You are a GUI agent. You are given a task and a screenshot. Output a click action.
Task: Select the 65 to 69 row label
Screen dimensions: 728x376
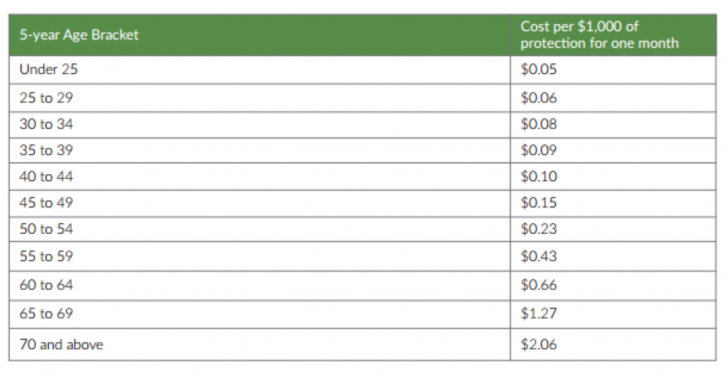pyautogui.click(x=46, y=314)
